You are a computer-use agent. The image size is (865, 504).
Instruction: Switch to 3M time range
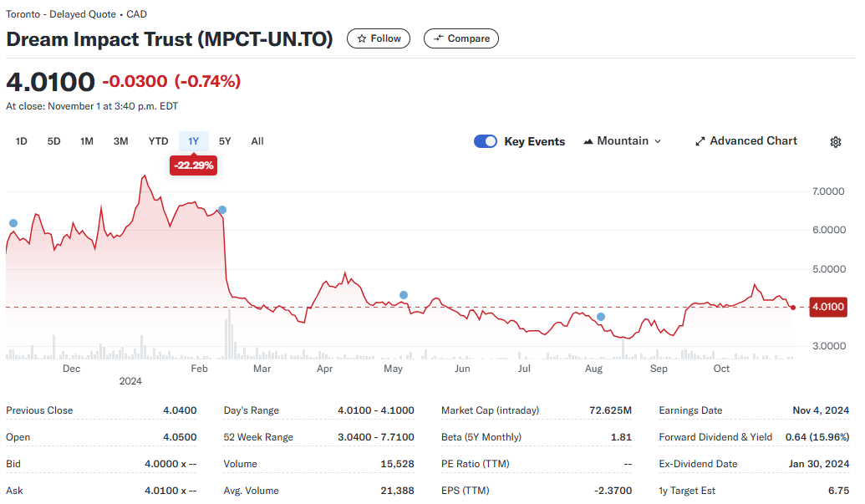[x=121, y=141]
